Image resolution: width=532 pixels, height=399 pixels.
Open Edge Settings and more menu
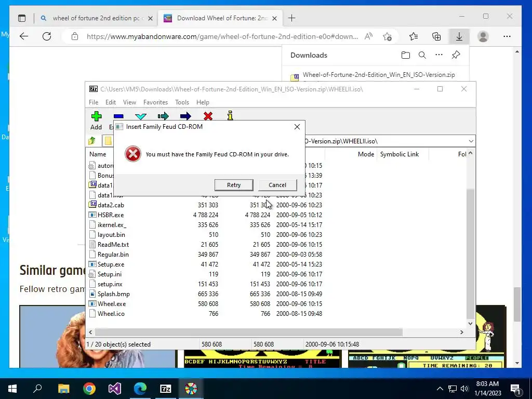507,36
